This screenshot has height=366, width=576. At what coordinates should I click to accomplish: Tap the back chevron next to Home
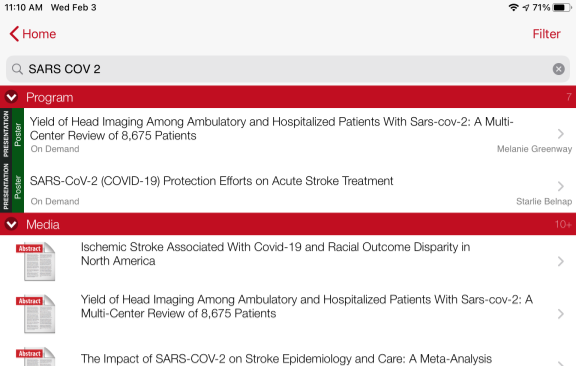(x=14, y=34)
